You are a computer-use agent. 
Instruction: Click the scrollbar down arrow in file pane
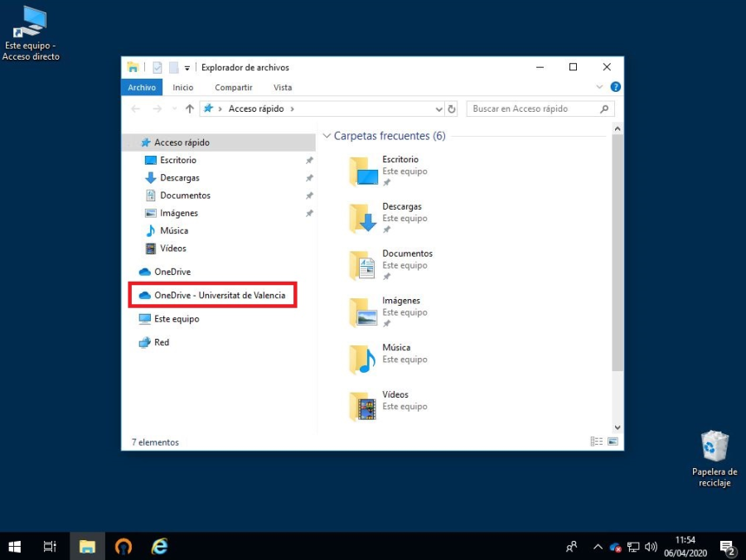point(617,427)
